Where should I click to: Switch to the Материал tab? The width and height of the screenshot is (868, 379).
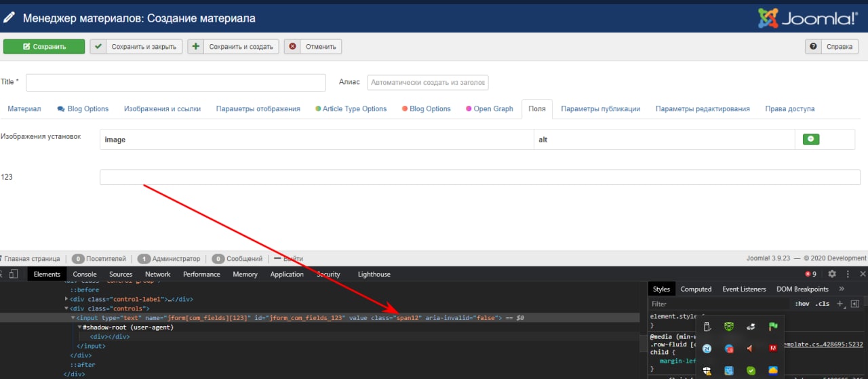tap(24, 108)
